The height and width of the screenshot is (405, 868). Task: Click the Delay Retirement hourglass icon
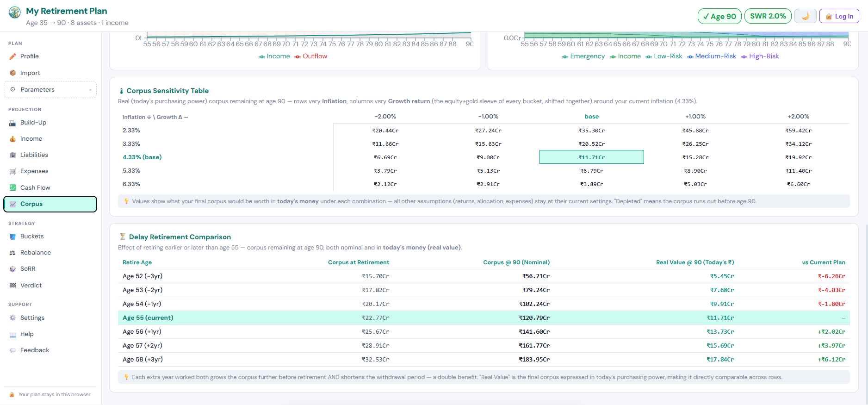(x=123, y=237)
